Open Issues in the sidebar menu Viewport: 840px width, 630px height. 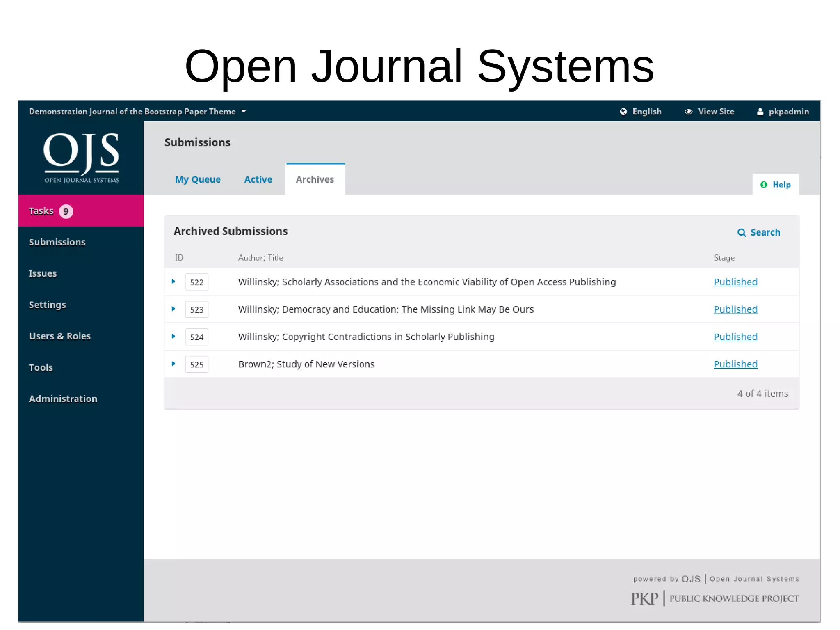pyautogui.click(x=43, y=273)
